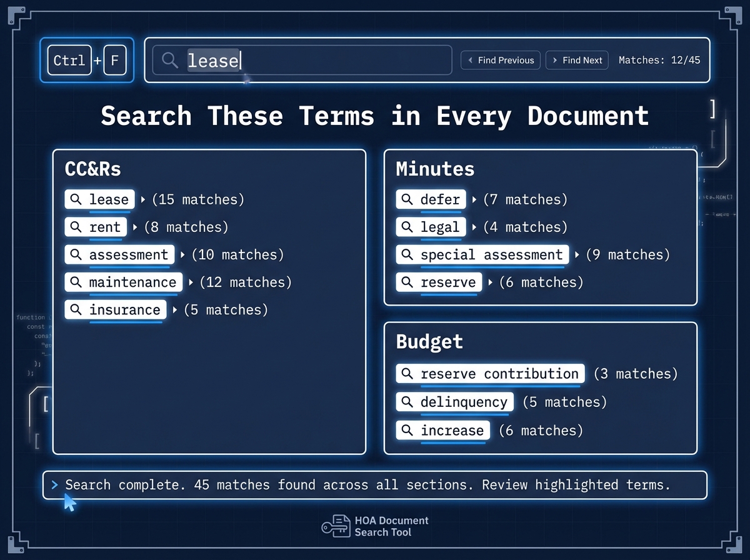Screen dimensions: 750x560
Task: Expand the 'legal' matches arrow
Action: (474, 227)
